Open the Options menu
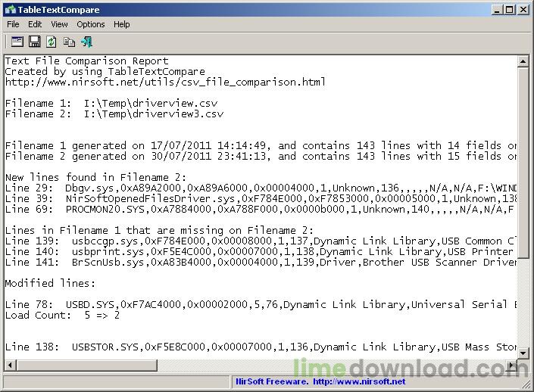This screenshot has height=392, width=534. click(x=91, y=24)
